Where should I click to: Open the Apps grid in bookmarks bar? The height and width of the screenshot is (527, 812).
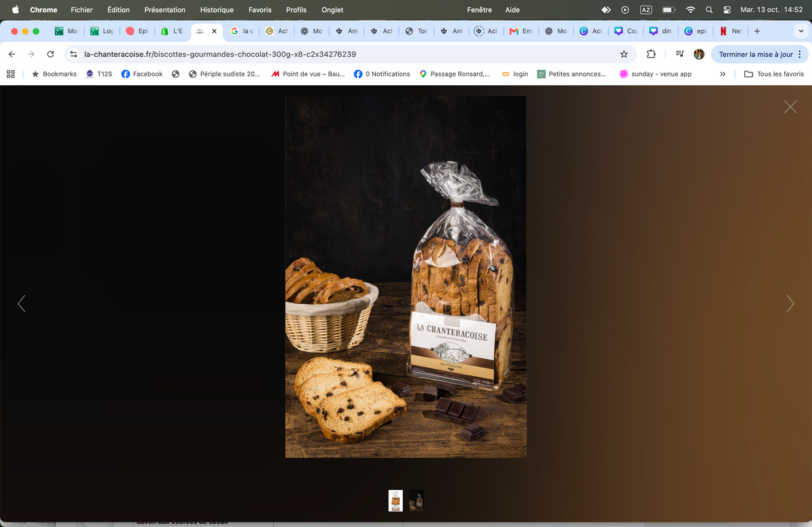point(11,74)
